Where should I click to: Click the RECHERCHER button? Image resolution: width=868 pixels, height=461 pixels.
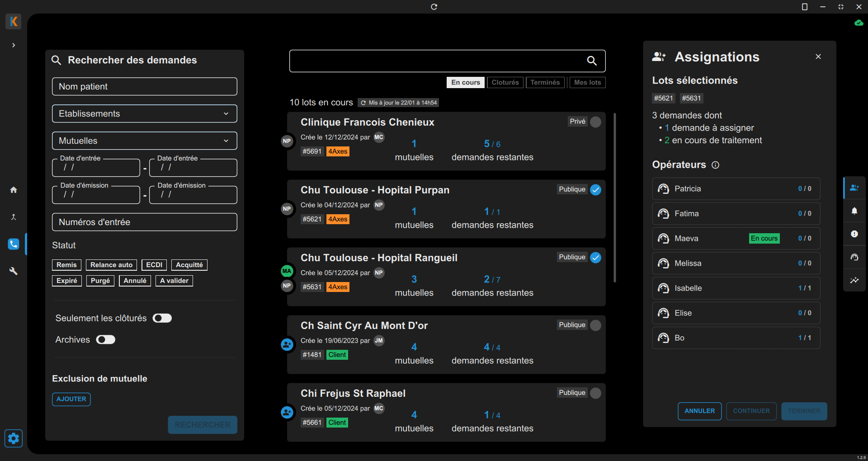(203, 425)
